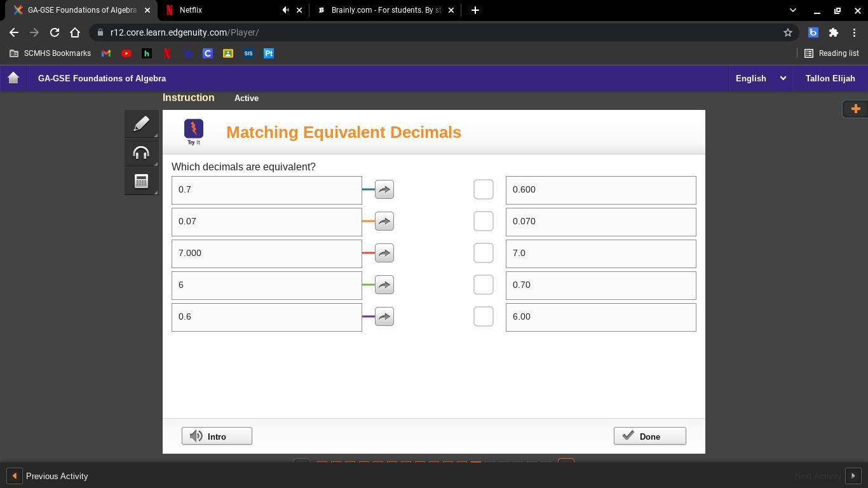Open the English language dropdown
This screenshot has height=488, width=868.
click(x=760, y=78)
